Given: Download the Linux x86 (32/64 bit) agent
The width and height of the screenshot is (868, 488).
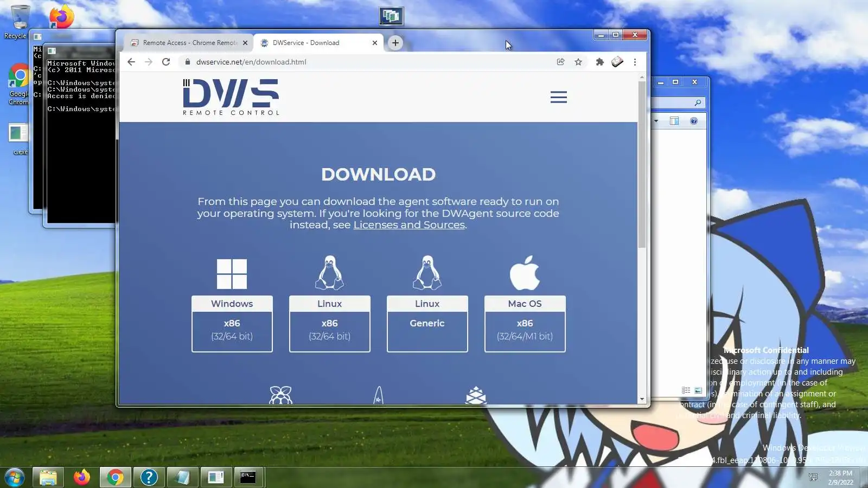Looking at the screenshot, I should (x=330, y=324).
